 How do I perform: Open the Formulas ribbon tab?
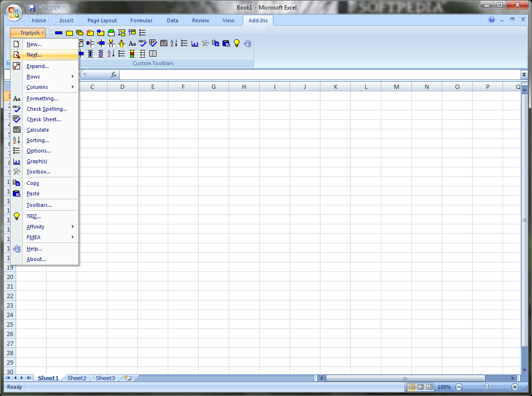point(142,20)
